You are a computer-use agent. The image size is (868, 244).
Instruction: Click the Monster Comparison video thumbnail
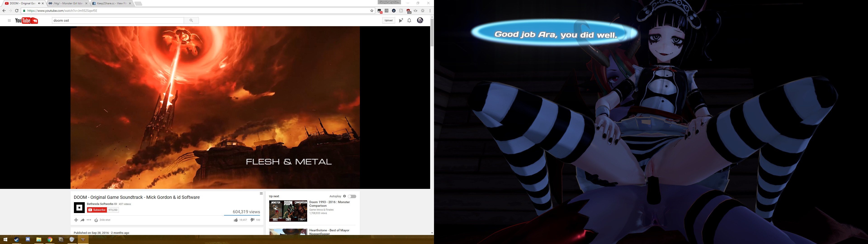point(288,211)
